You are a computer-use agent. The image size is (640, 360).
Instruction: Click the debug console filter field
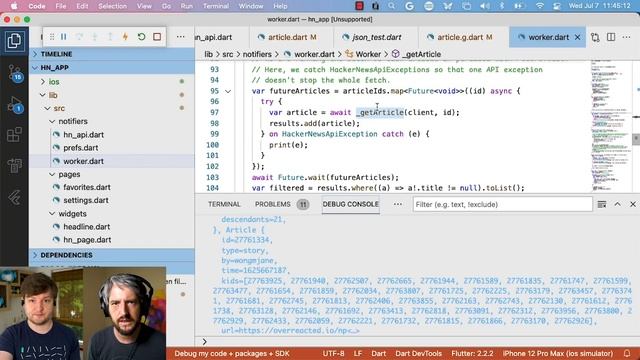coord(502,204)
